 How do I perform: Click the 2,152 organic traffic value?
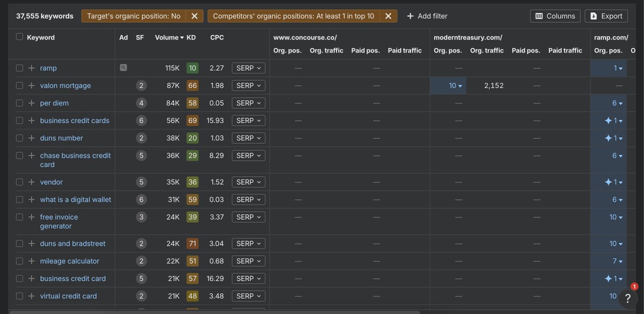[x=494, y=86]
